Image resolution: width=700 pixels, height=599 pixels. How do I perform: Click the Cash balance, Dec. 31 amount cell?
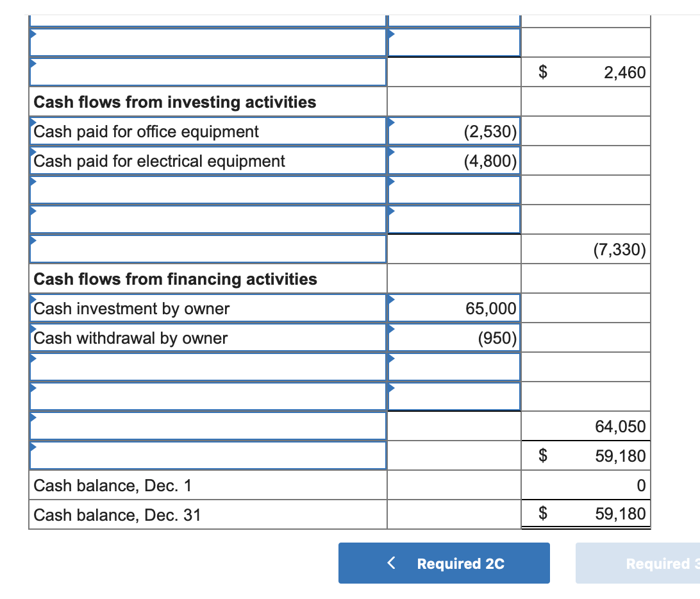[585, 514]
